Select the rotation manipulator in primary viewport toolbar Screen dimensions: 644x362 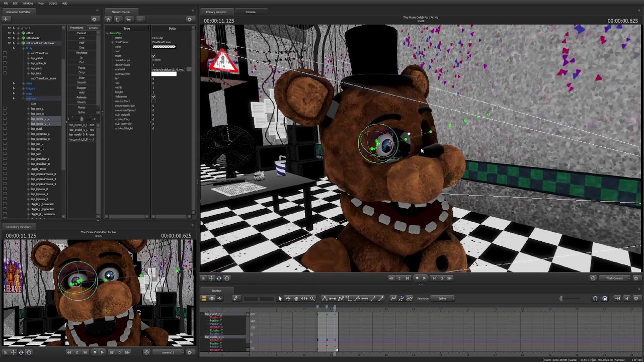(x=219, y=278)
